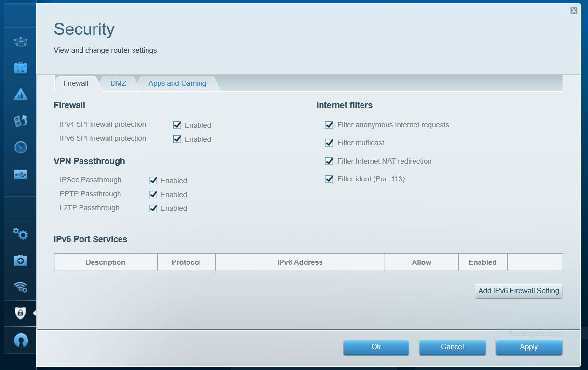588x370 pixels.
Task: Open Network Map from the sidebar
Action: pyautogui.click(x=20, y=42)
